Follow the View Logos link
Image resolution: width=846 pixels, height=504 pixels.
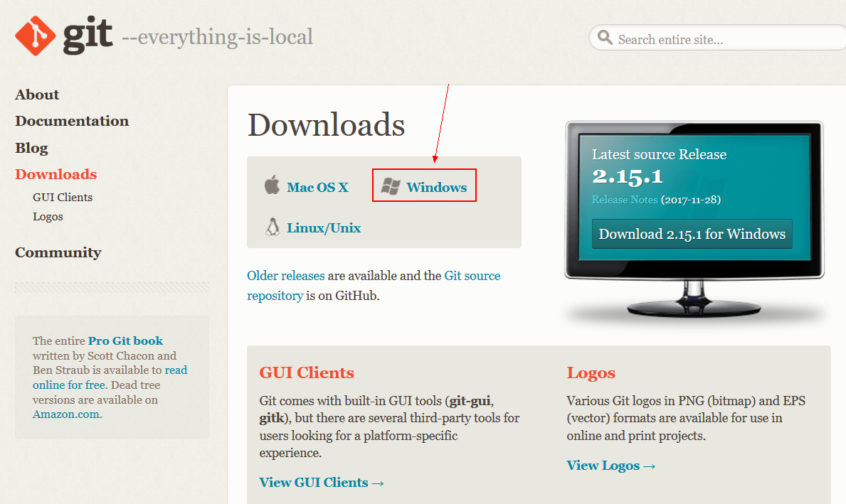tap(610, 465)
